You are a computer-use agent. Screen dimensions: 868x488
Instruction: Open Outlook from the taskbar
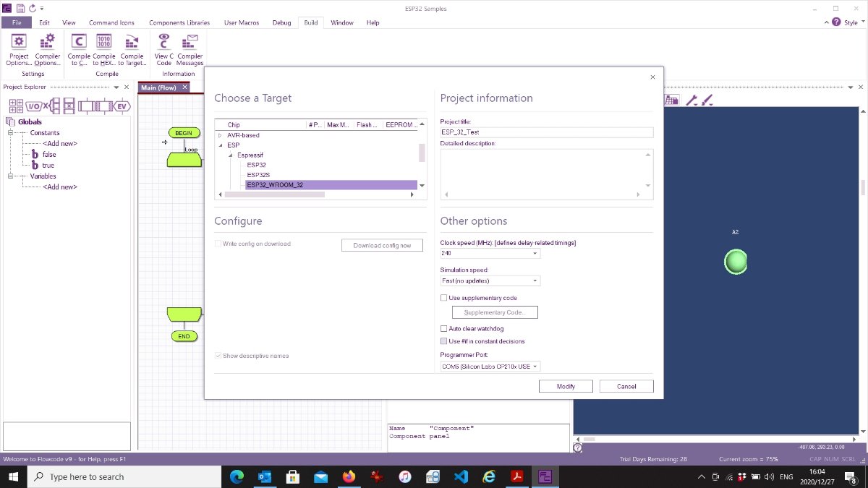coord(265,476)
